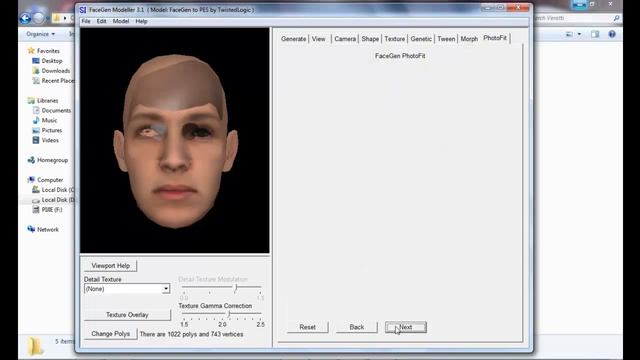Open the Texture Overlay dialog

point(127,315)
